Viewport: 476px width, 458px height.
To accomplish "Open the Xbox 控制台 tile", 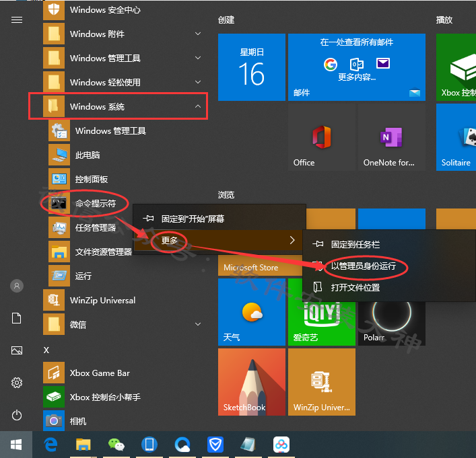I will 456,67.
